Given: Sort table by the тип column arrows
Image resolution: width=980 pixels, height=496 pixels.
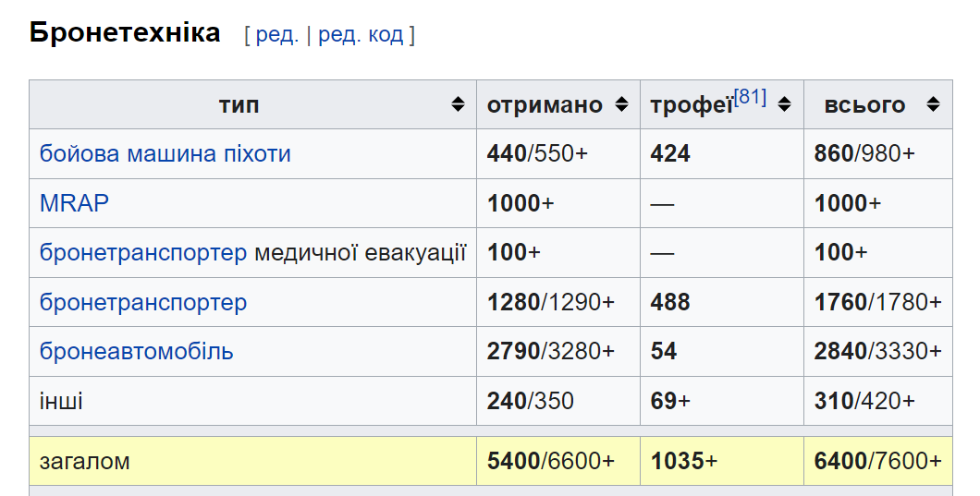Looking at the screenshot, I should click(459, 104).
